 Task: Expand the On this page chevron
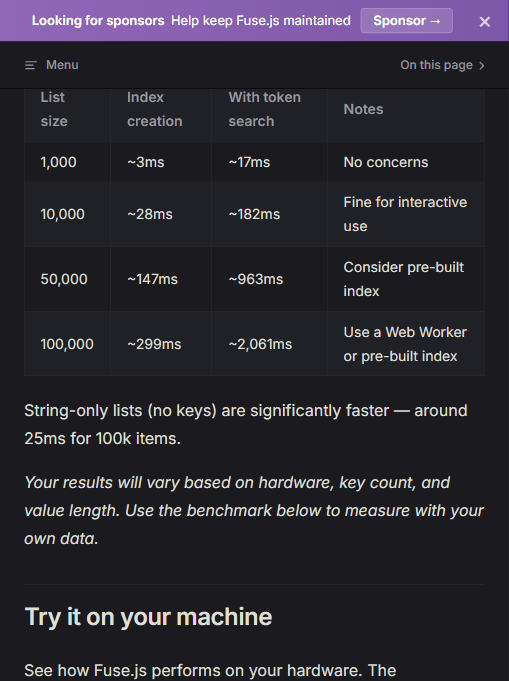pyautogui.click(x=482, y=65)
